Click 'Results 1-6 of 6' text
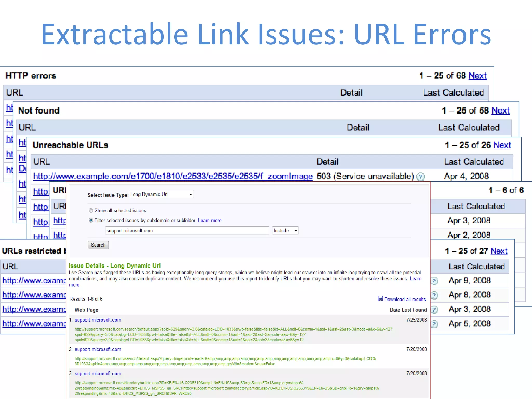Viewport: 532px width, 399px height. point(86,299)
